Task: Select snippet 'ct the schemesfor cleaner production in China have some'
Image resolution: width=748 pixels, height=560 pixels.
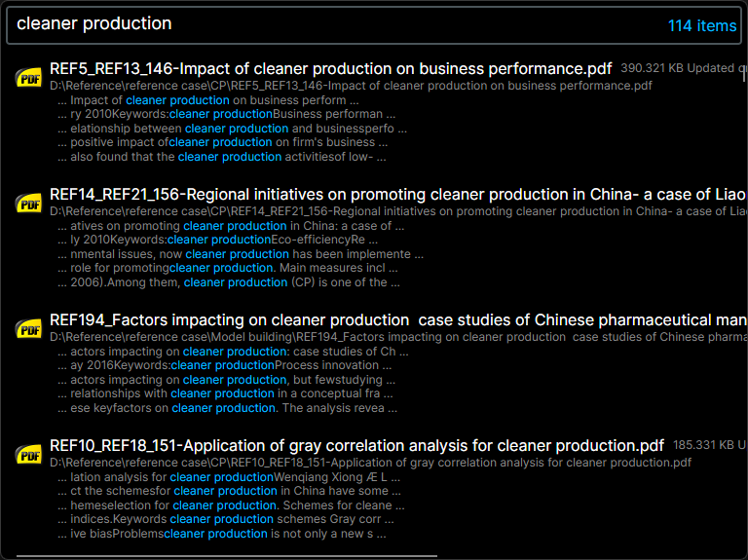Action: click(229, 491)
